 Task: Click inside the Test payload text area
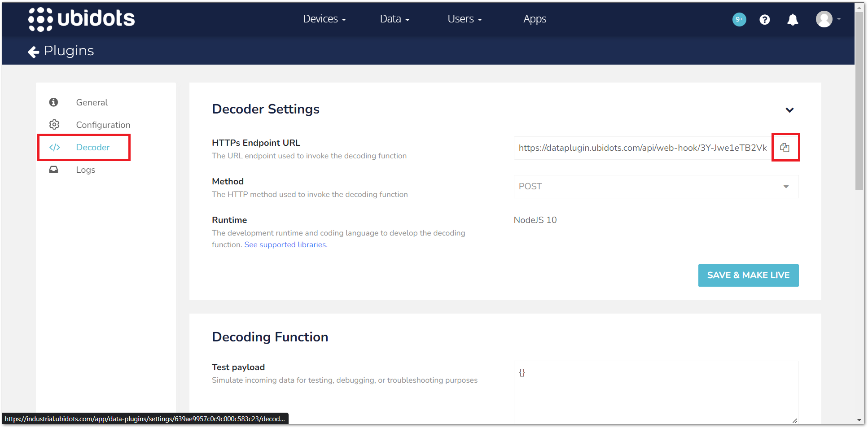[656, 391]
